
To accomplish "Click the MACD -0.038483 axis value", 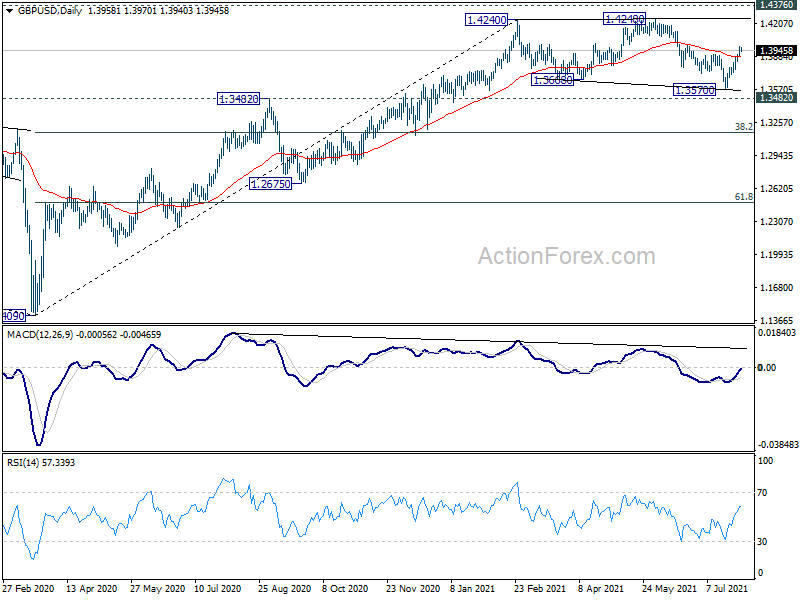I will point(778,445).
